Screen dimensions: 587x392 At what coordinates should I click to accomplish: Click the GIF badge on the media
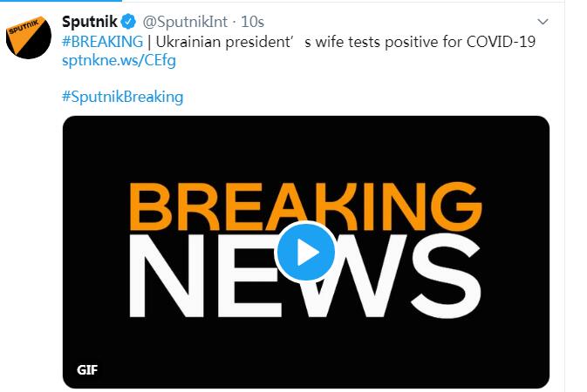[x=87, y=370]
